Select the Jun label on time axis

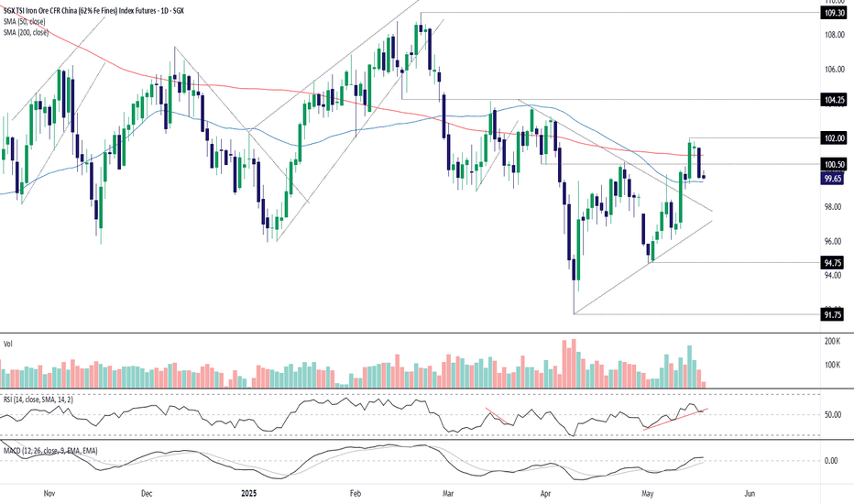coord(750,494)
